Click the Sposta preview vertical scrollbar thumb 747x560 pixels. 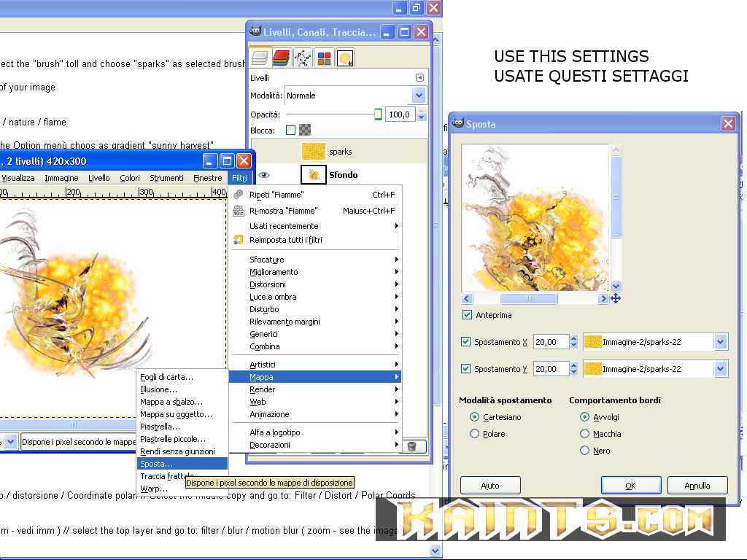coord(616,196)
